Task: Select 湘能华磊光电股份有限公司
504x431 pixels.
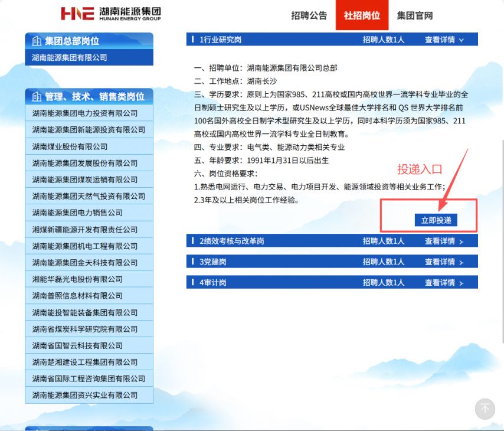Action: [x=89, y=279]
